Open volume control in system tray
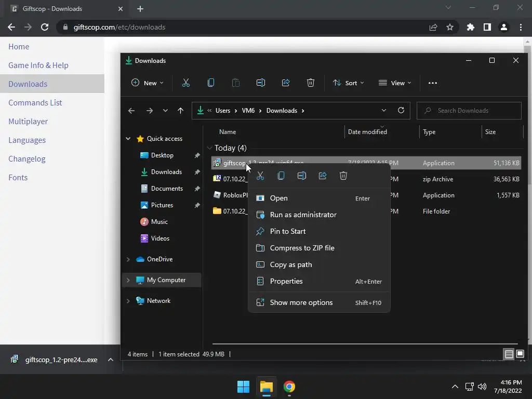 (482, 387)
